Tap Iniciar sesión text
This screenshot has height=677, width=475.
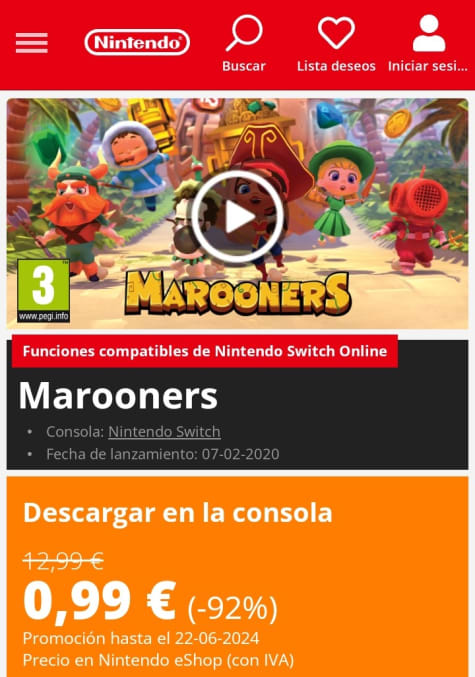point(428,66)
